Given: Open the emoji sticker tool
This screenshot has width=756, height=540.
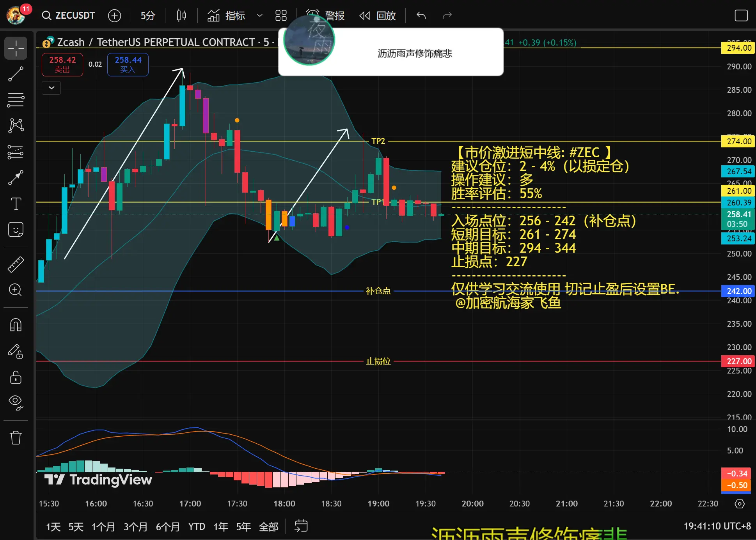Looking at the screenshot, I should point(16,230).
